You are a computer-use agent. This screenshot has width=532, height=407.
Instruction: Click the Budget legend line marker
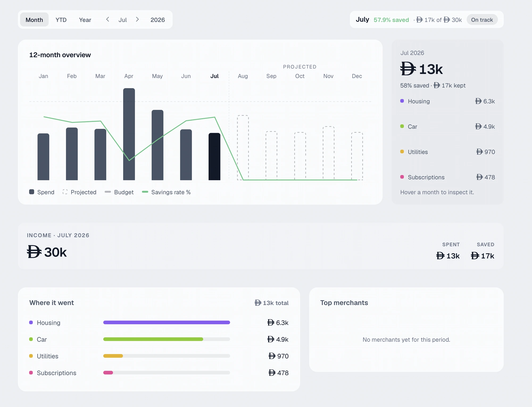point(108,192)
